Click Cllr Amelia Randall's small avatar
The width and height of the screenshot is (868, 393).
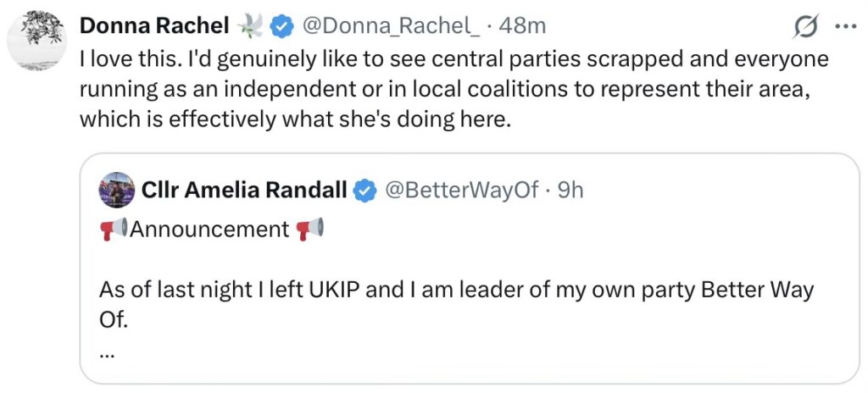click(115, 190)
